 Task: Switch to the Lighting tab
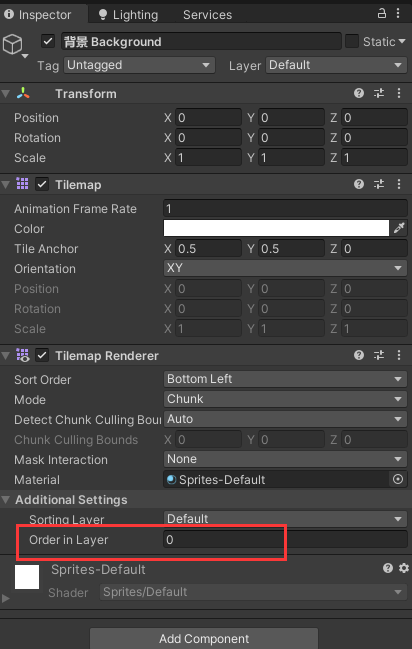coord(128,14)
